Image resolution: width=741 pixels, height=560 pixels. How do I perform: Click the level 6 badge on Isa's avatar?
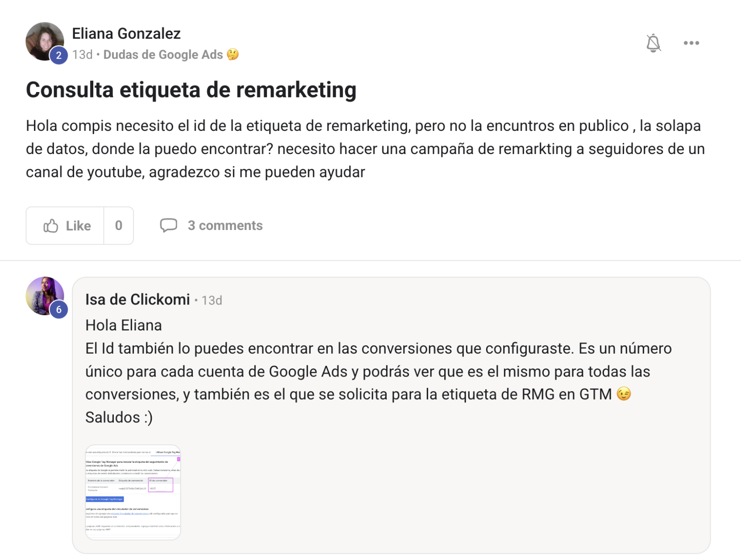[58, 309]
